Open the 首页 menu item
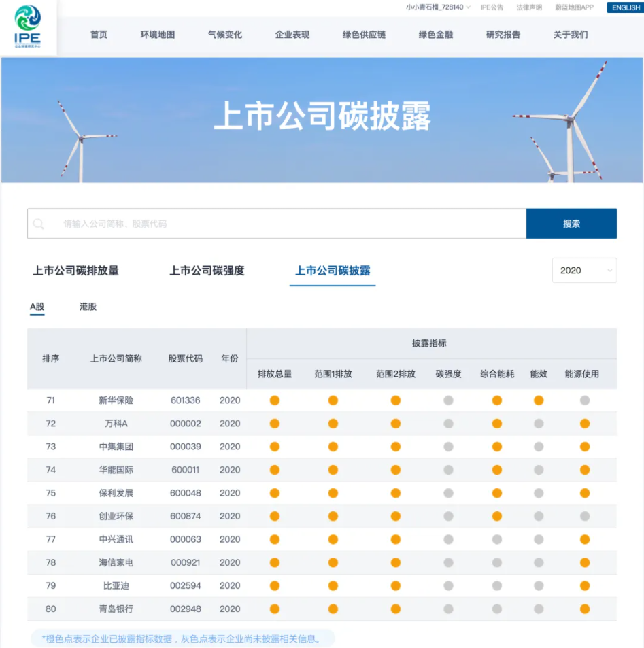The height and width of the screenshot is (648, 644). [99, 35]
